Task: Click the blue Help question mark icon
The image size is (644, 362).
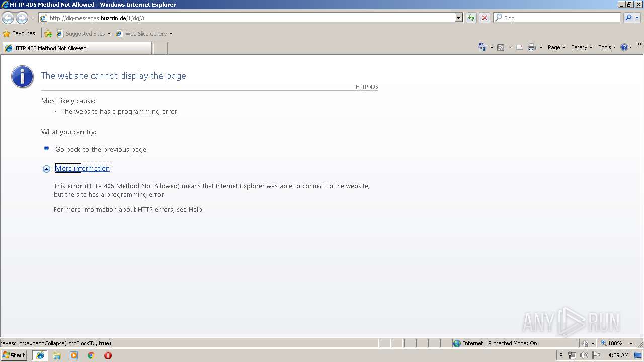Action: pyautogui.click(x=624, y=47)
